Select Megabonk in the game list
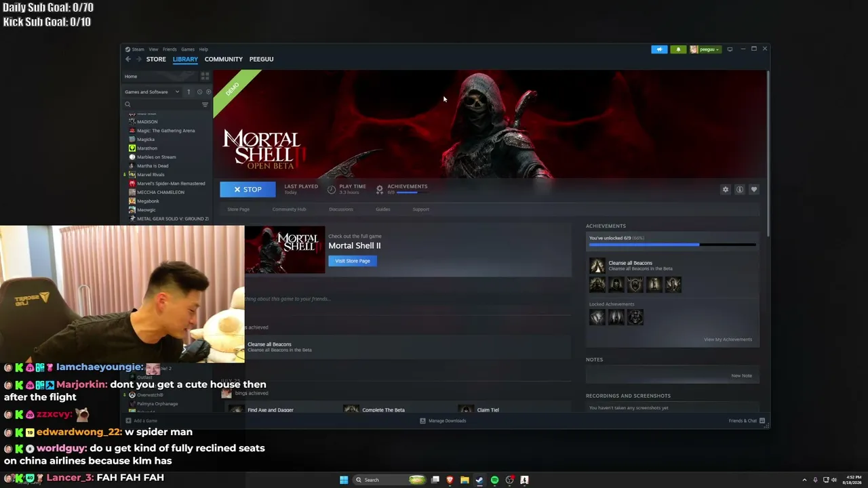The height and width of the screenshot is (488, 868). coord(148,201)
